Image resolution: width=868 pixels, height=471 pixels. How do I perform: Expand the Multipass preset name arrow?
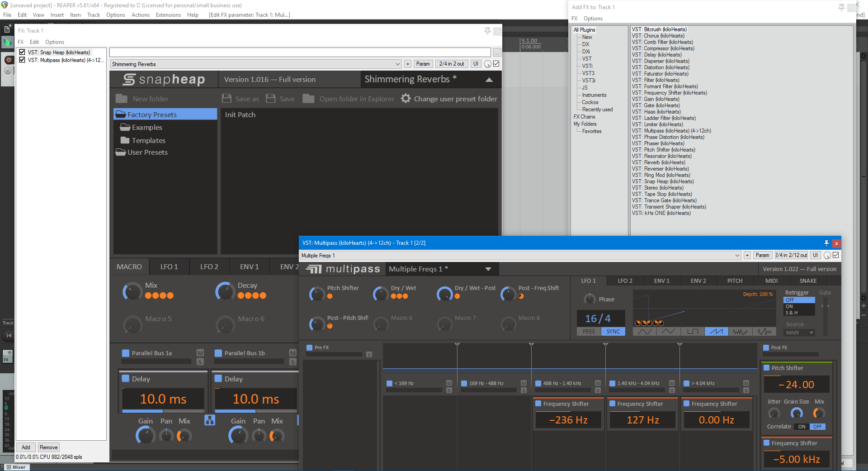pyautogui.click(x=488, y=269)
